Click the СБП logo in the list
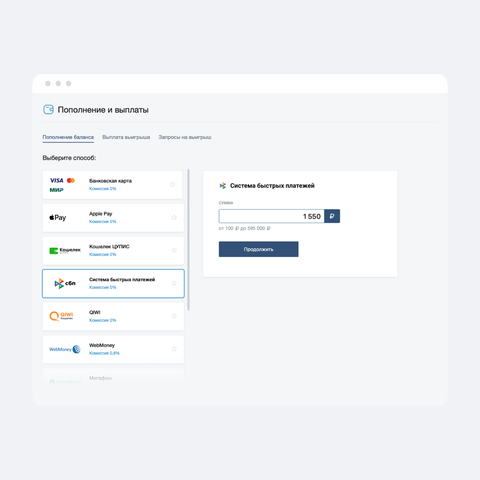The width and height of the screenshot is (480, 480). click(x=65, y=283)
